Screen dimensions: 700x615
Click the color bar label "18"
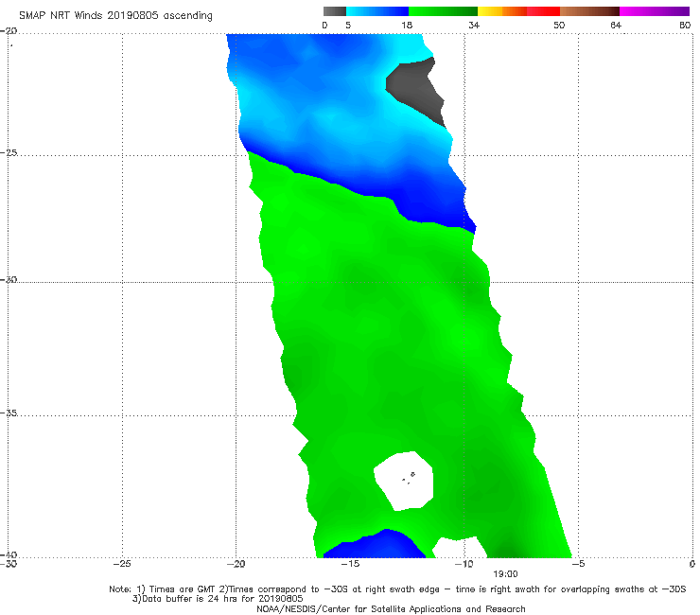407,25
